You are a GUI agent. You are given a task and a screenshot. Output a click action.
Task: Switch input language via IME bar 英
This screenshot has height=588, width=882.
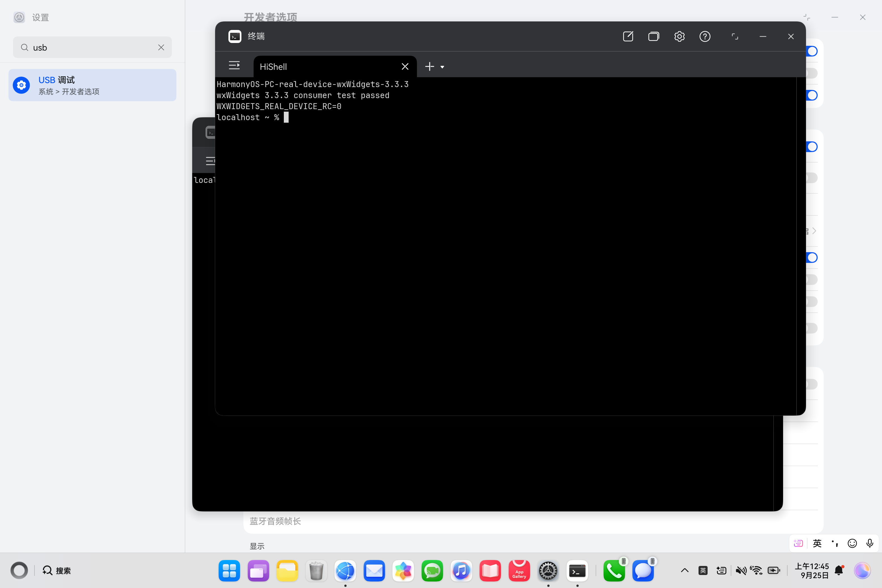point(817,543)
